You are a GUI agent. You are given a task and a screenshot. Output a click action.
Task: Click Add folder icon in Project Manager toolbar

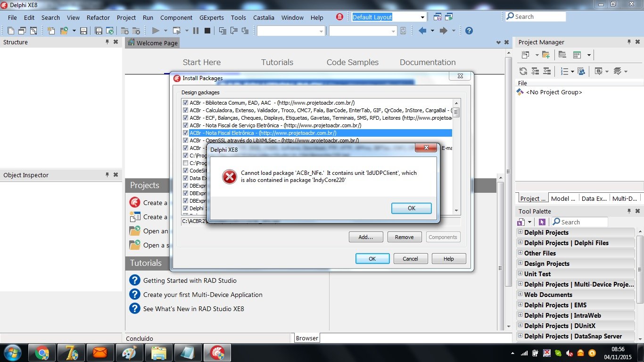(546, 55)
